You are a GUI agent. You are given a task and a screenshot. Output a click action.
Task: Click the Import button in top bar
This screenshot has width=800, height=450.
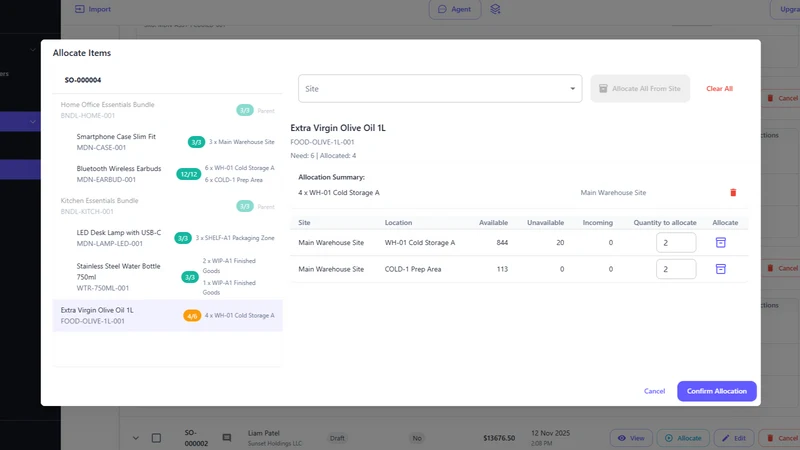tap(93, 9)
